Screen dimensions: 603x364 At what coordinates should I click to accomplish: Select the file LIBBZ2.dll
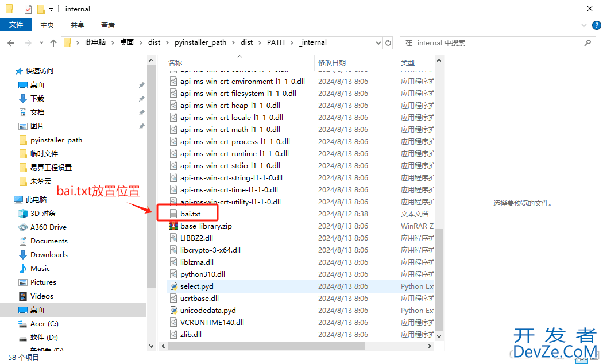click(x=196, y=238)
